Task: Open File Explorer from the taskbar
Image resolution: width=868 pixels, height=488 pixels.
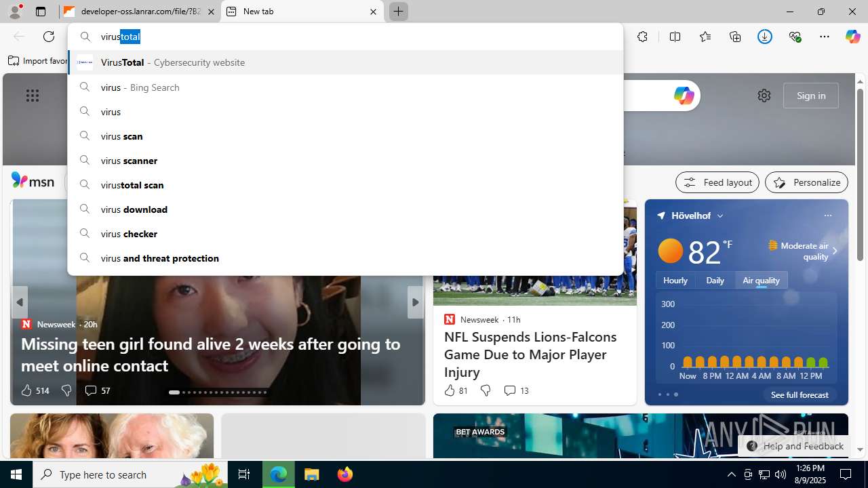Action: click(312, 474)
